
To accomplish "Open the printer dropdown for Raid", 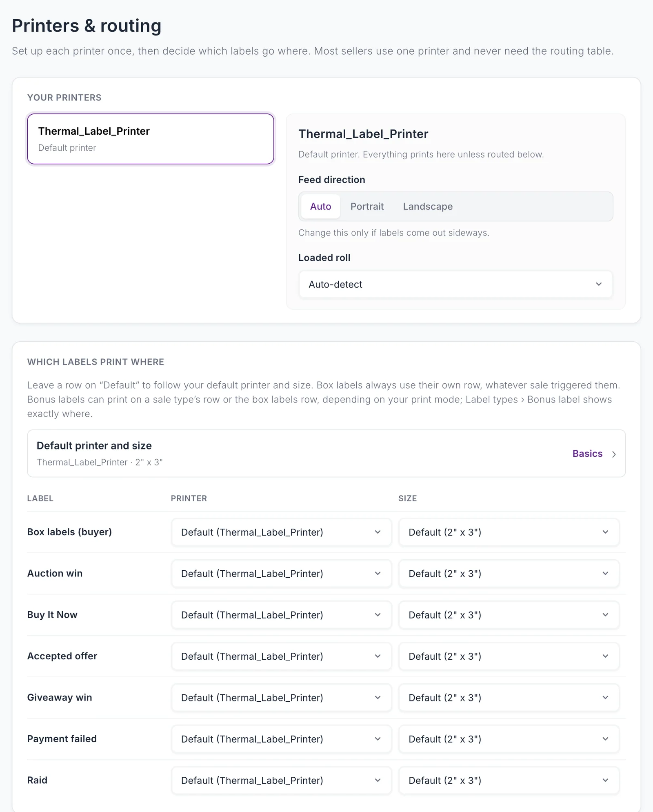I will click(281, 781).
